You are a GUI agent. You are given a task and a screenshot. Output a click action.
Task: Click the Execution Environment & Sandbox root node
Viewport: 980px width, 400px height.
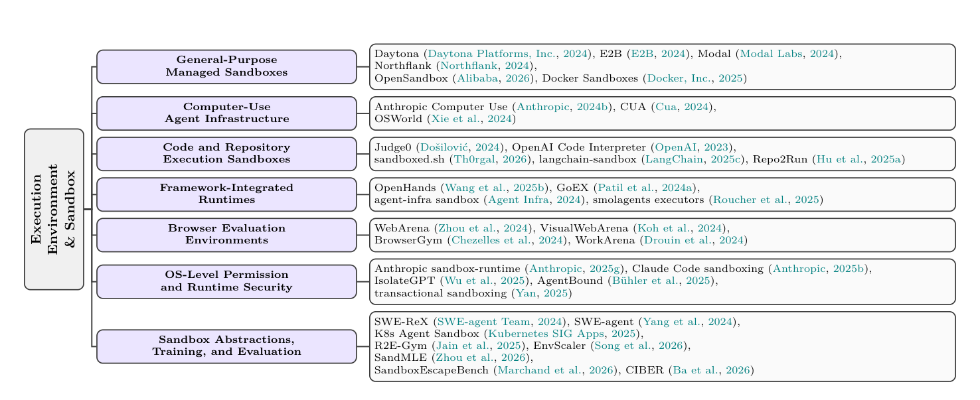point(54,209)
